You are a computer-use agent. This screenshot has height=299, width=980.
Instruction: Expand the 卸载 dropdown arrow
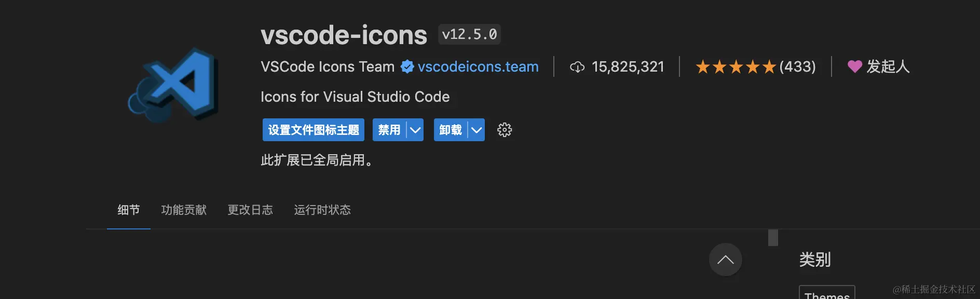(x=477, y=130)
